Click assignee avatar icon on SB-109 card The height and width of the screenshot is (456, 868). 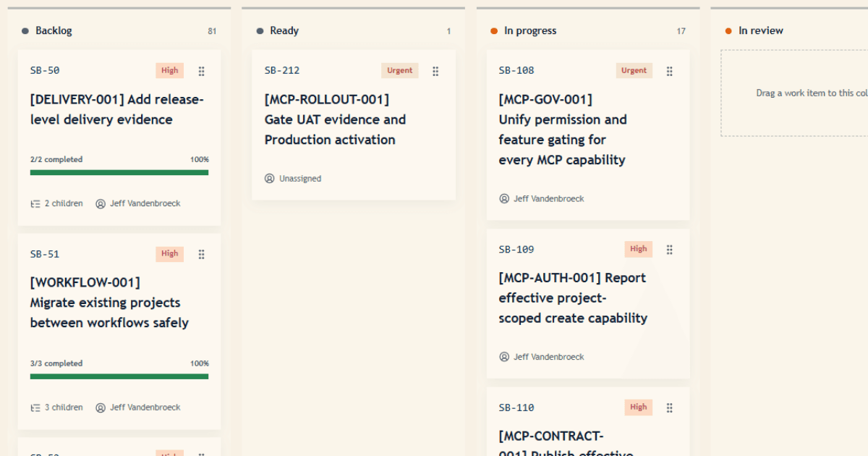click(504, 357)
